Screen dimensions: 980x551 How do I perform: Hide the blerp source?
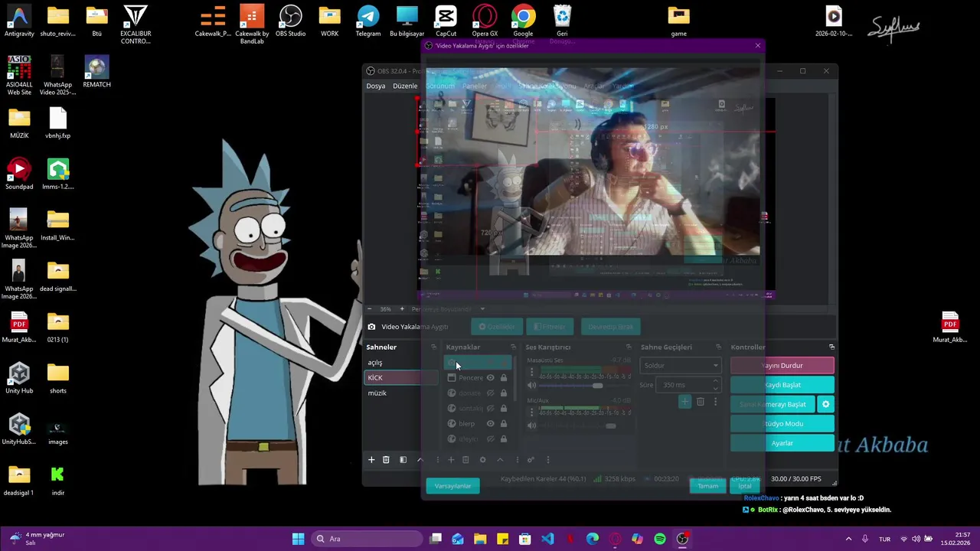[491, 424]
